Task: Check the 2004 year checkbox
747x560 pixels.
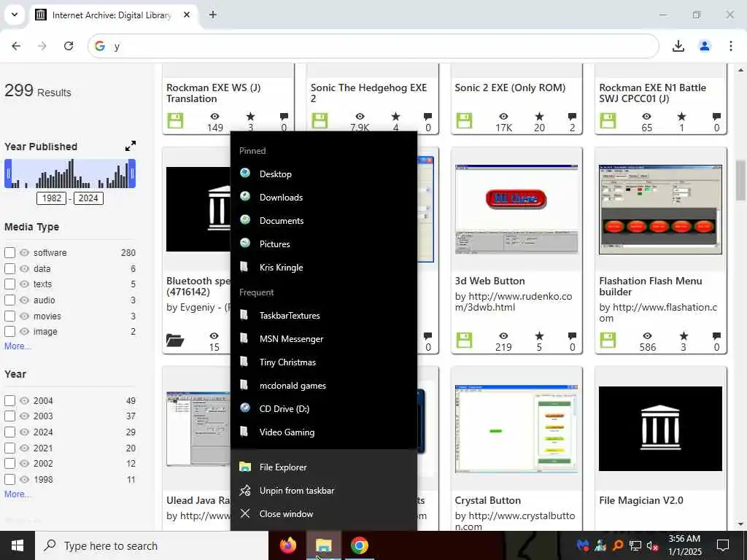Action: click(x=9, y=400)
